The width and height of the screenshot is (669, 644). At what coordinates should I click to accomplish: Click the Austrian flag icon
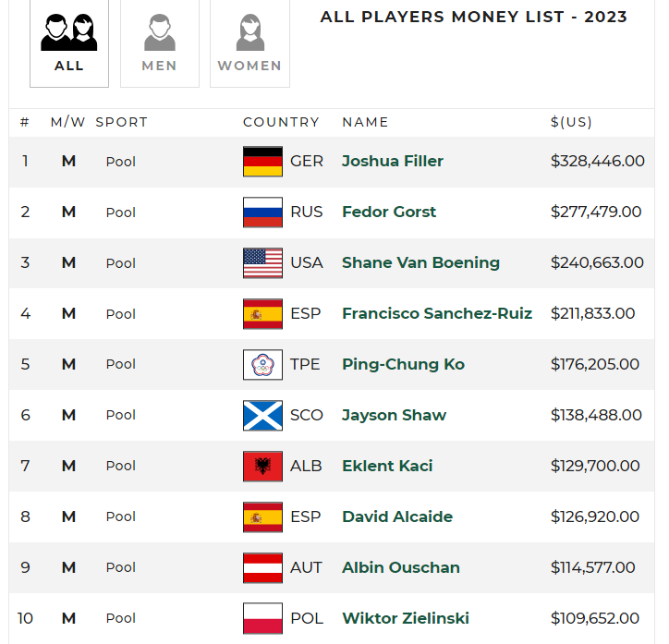pos(262,567)
